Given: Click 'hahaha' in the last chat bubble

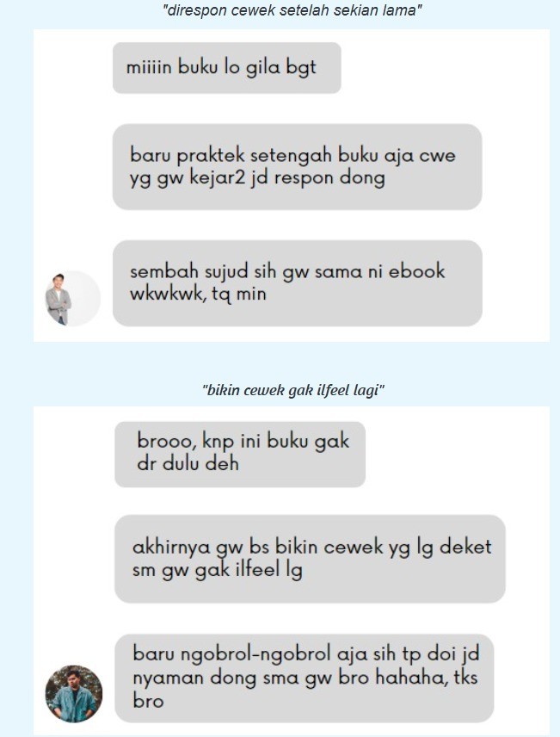Looking at the screenshot, I should (412, 678).
